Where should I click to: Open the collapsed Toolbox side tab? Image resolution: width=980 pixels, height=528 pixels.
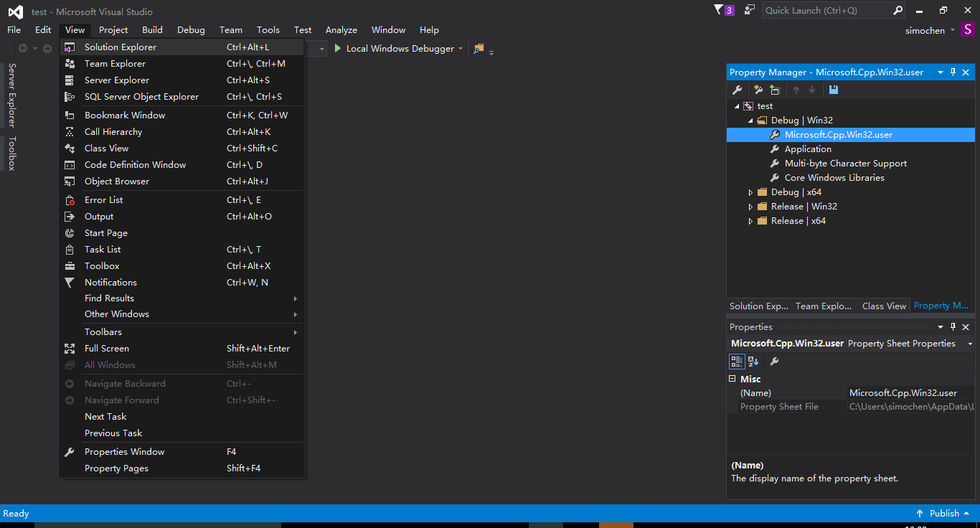(x=11, y=154)
